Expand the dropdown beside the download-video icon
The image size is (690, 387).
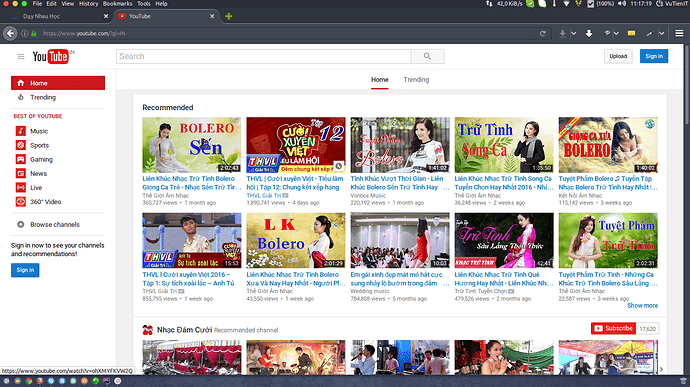point(573,33)
